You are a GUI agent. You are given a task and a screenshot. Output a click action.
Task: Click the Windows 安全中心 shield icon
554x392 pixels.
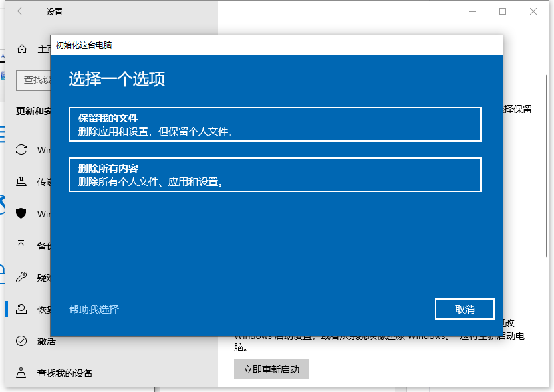(21, 213)
